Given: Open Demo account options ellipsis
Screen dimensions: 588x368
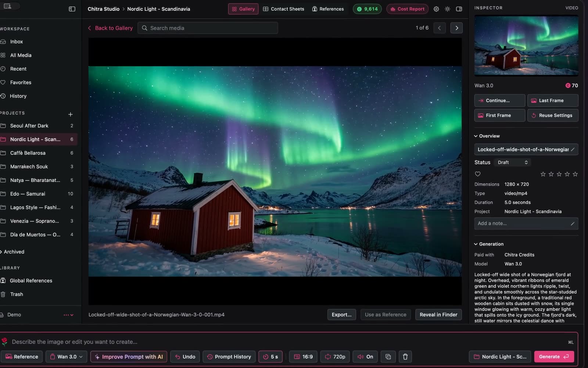Looking at the screenshot, I should click(68, 315).
